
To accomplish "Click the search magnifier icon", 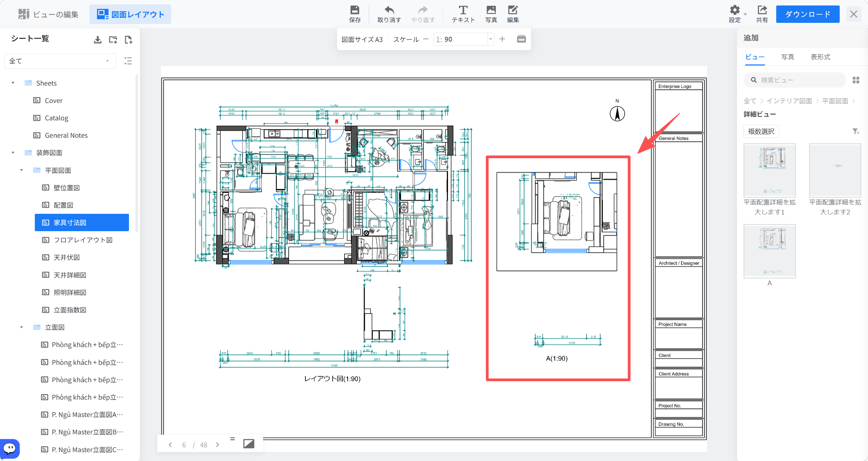I will (x=754, y=80).
